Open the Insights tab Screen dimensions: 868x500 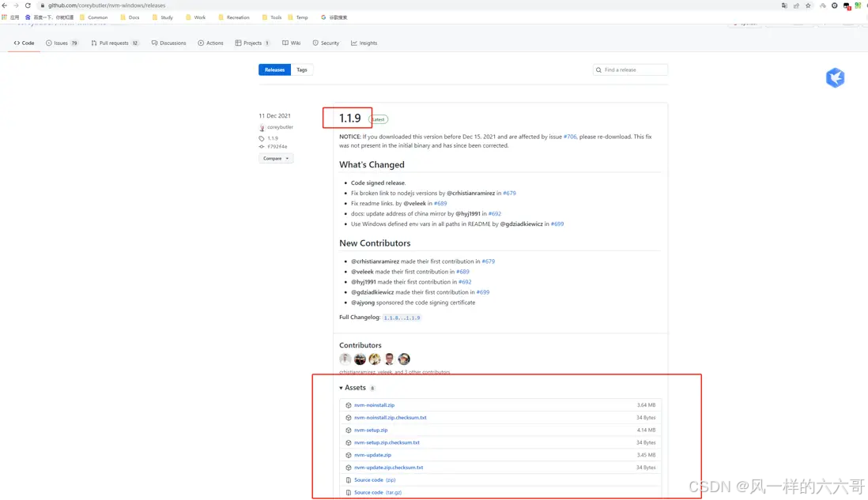point(364,43)
